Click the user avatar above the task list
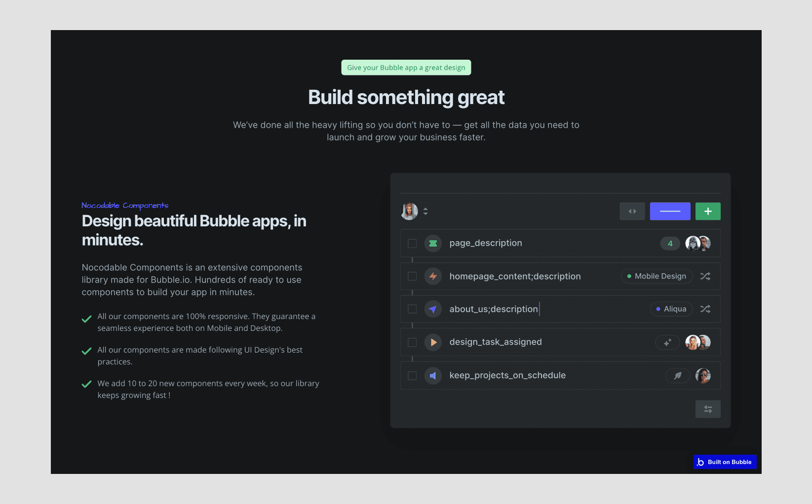The height and width of the screenshot is (504, 812). pos(409,212)
